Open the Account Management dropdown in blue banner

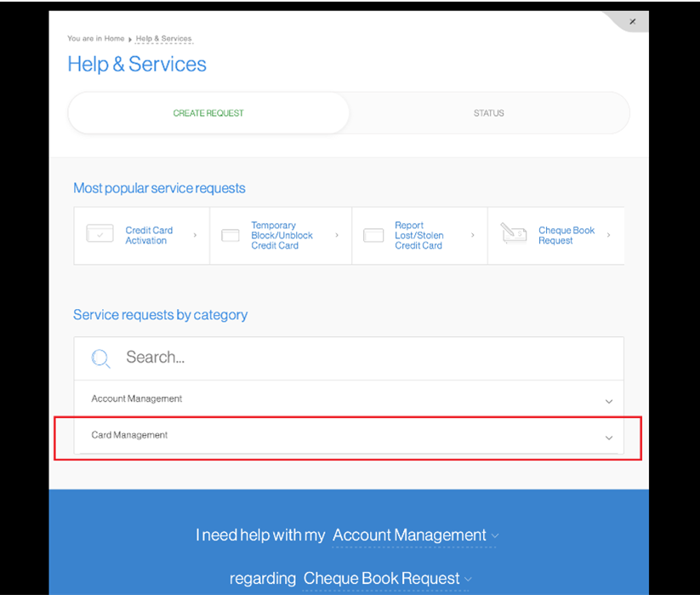coord(415,535)
